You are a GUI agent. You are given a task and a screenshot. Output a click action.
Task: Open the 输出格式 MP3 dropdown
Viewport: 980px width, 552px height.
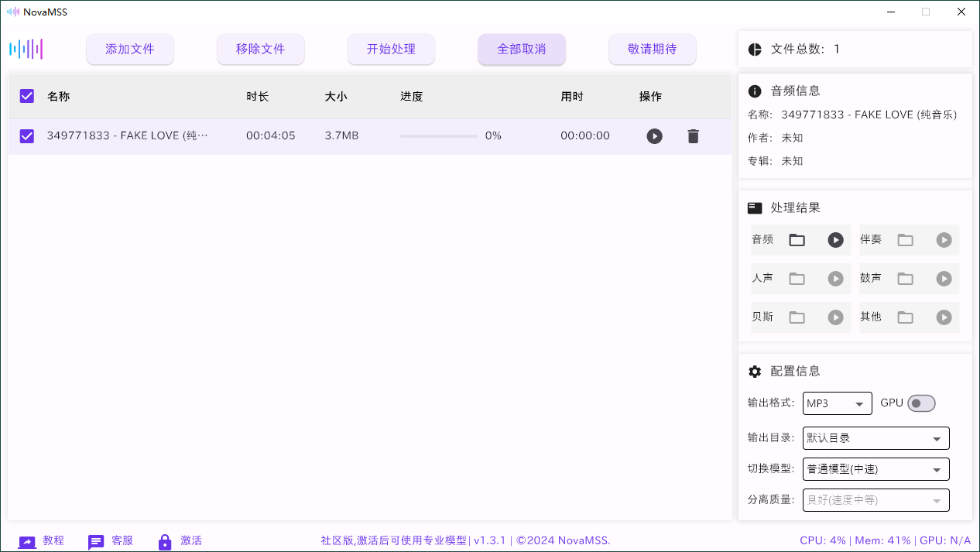point(837,403)
